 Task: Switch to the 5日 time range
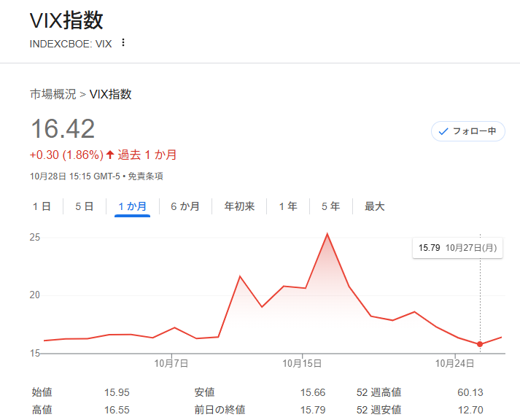pyautogui.click(x=85, y=206)
